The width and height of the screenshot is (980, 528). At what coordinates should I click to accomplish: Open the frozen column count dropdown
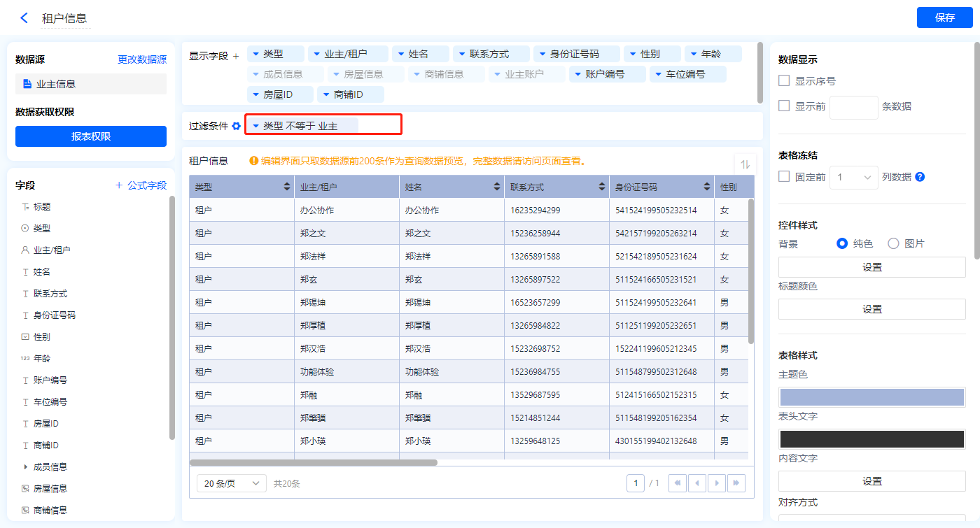click(853, 178)
